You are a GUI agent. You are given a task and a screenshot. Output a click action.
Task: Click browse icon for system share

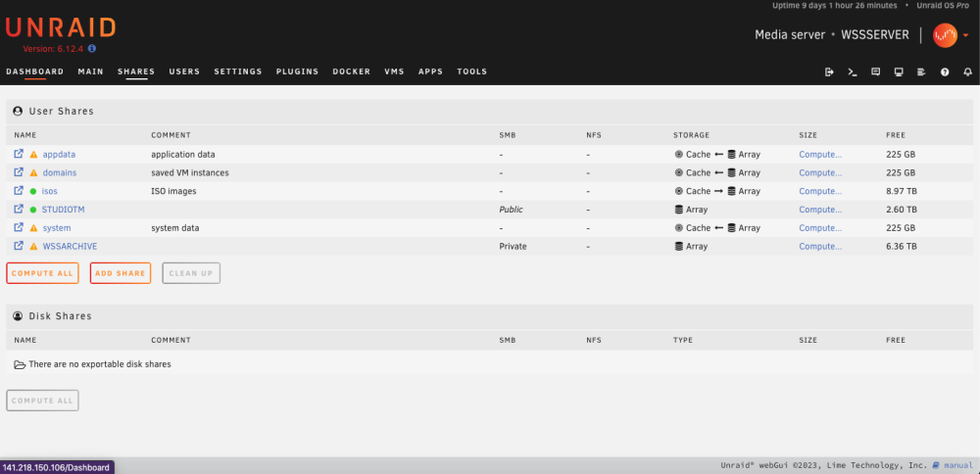point(19,227)
